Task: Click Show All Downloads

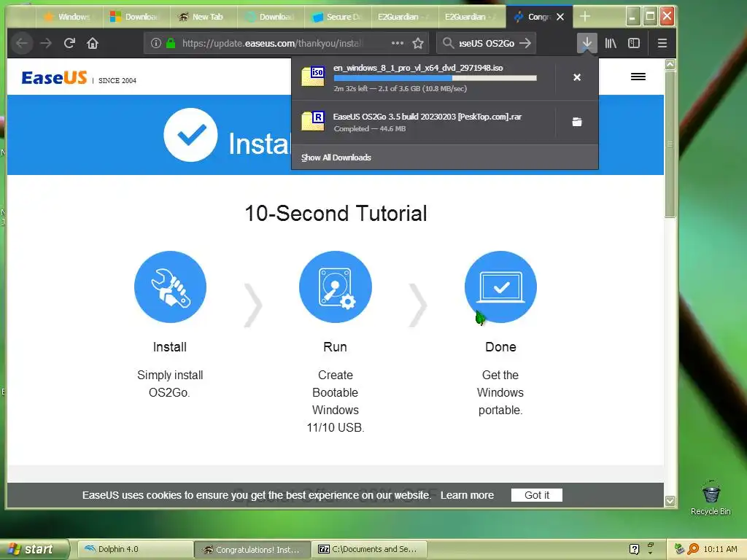Action: [x=336, y=157]
